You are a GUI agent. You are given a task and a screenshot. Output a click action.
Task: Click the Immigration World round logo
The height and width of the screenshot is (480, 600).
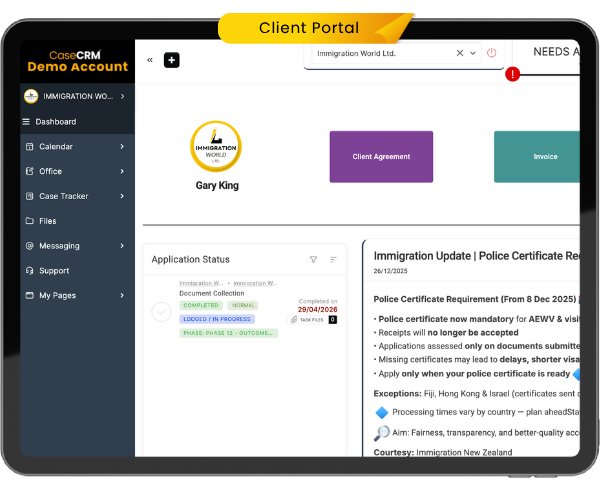(216, 146)
